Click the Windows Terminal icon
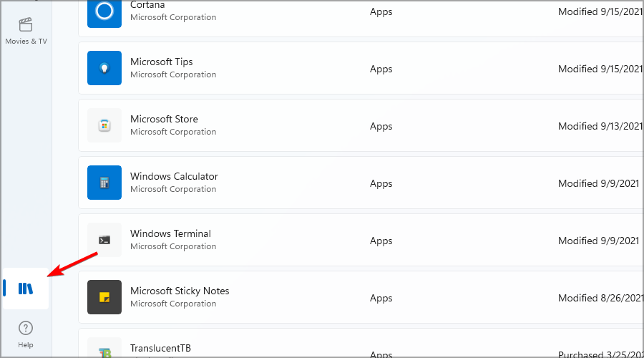The image size is (644, 358). point(104,240)
